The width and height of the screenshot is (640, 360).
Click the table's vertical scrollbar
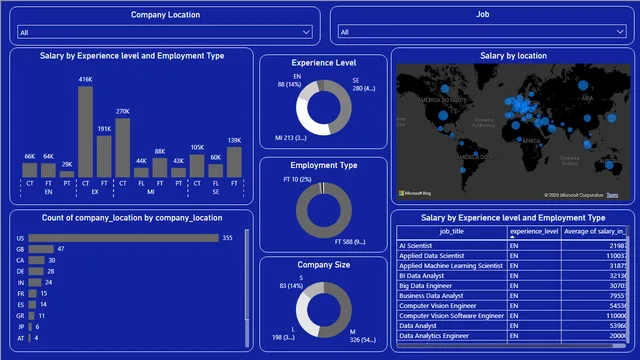coord(627,284)
